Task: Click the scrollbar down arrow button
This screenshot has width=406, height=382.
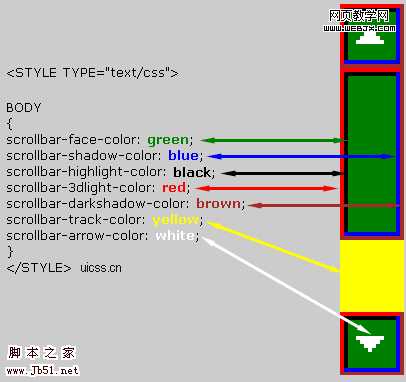Action: [372, 344]
